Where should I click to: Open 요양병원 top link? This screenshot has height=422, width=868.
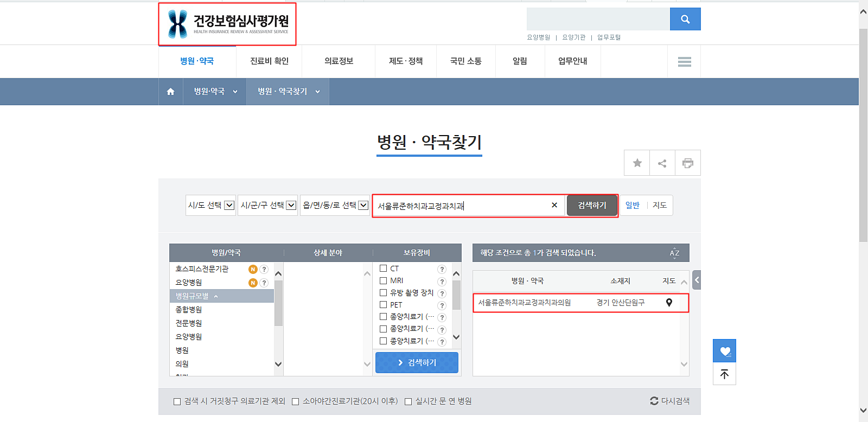[x=538, y=37]
